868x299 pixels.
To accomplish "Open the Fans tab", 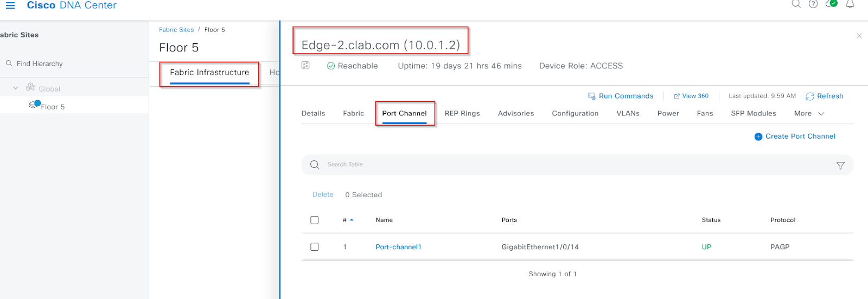I will tap(705, 113).
